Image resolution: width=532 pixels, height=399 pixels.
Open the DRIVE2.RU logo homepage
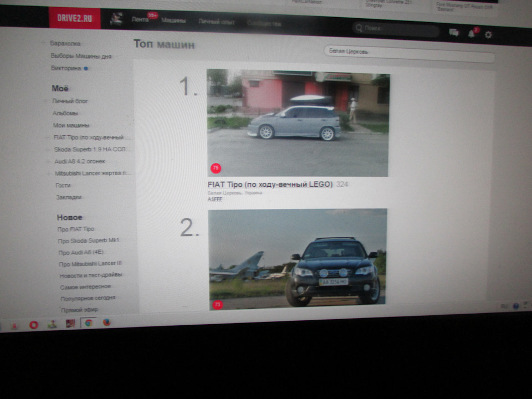[75, 18]
